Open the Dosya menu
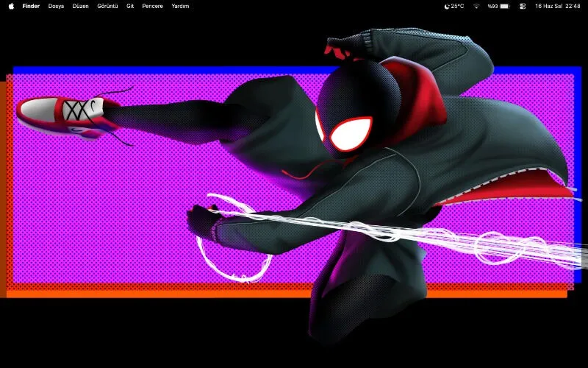The height and width of the screenshot is (368, 588). pos(56,6)
